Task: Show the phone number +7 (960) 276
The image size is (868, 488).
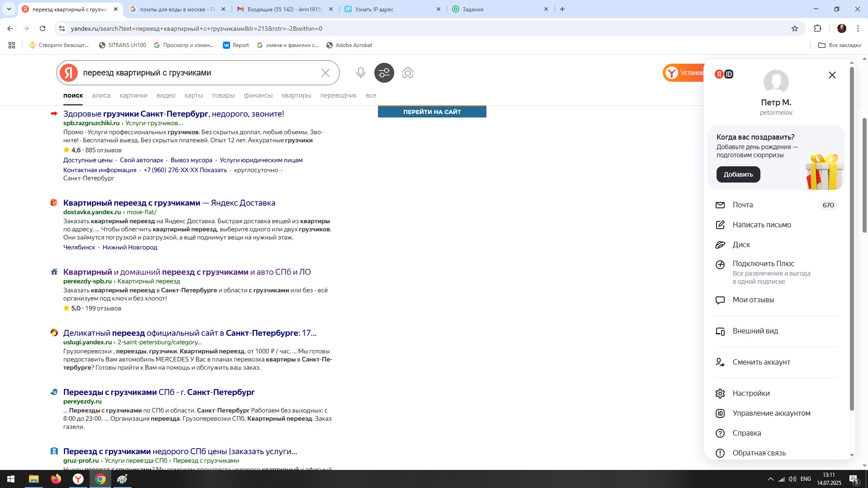Action: click(x=185, y=170)
